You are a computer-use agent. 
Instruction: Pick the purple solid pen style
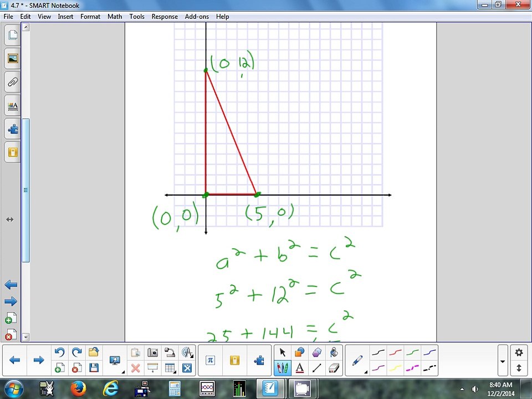click(378, 368)
